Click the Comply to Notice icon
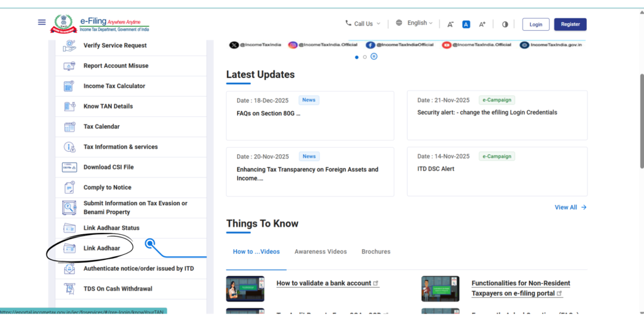 pos(69,188)
